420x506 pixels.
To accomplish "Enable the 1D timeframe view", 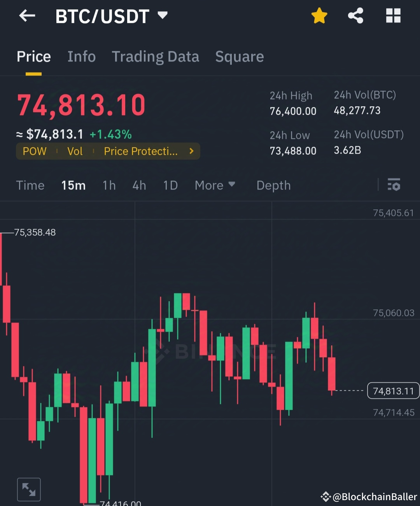I will click(170, 185).
